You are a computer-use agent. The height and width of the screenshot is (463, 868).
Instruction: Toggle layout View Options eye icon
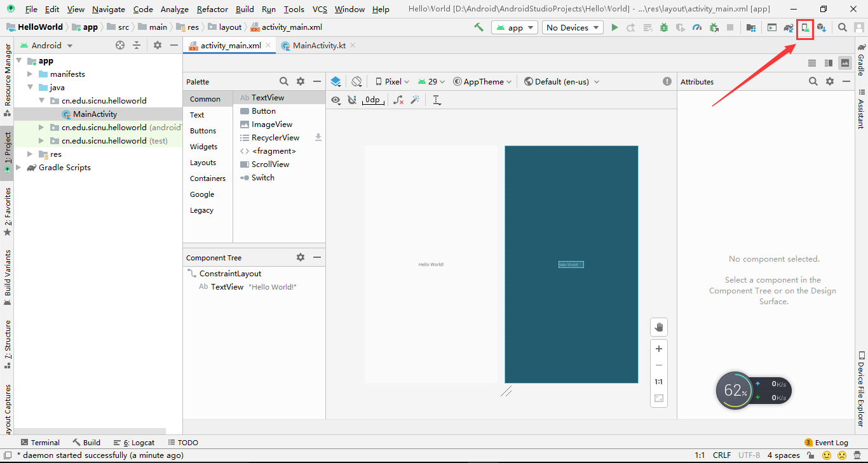pyautogui.click(x=336, y=100)
